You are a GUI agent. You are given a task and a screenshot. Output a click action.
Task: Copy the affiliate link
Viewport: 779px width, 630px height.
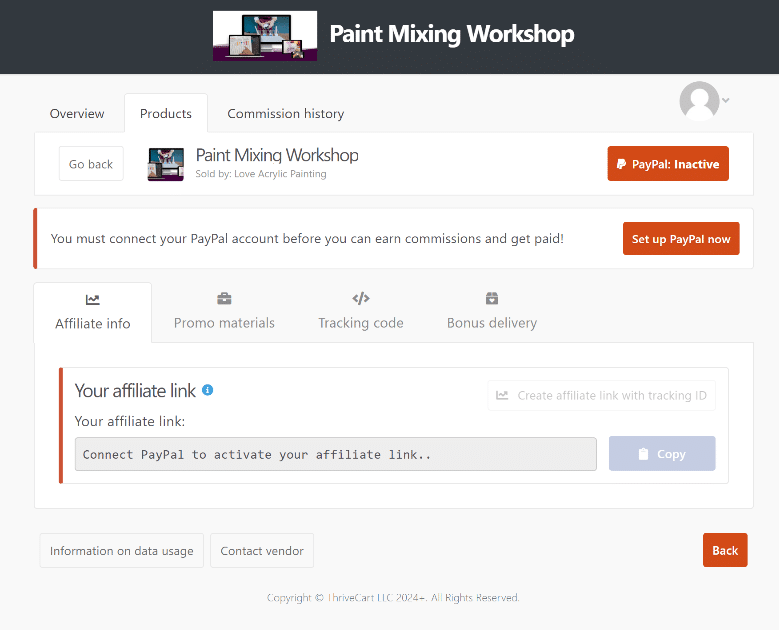point(661,454)
